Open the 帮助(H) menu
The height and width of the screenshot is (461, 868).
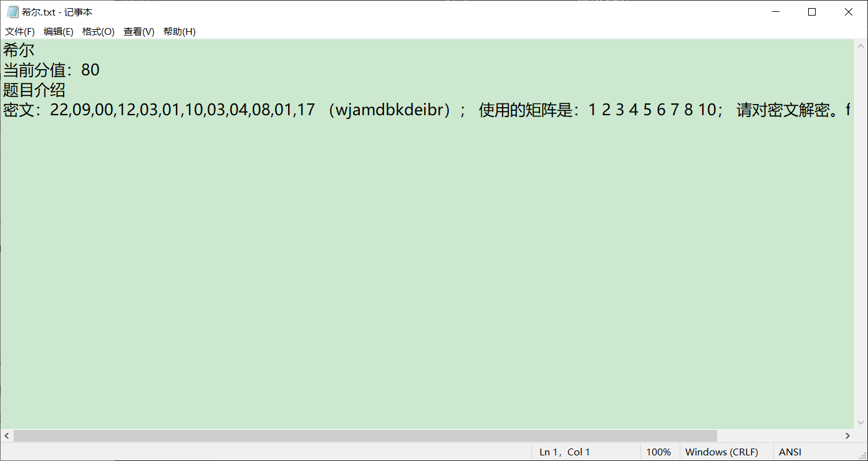pyautogui.click(x=180, y=32)
